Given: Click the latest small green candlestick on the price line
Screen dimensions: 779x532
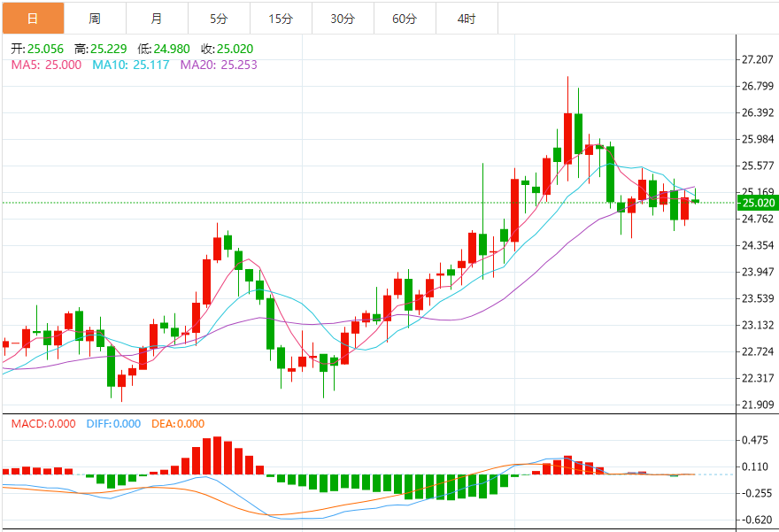Looking at the screenshot, I should pyautogui.click(x=696, y=201).
